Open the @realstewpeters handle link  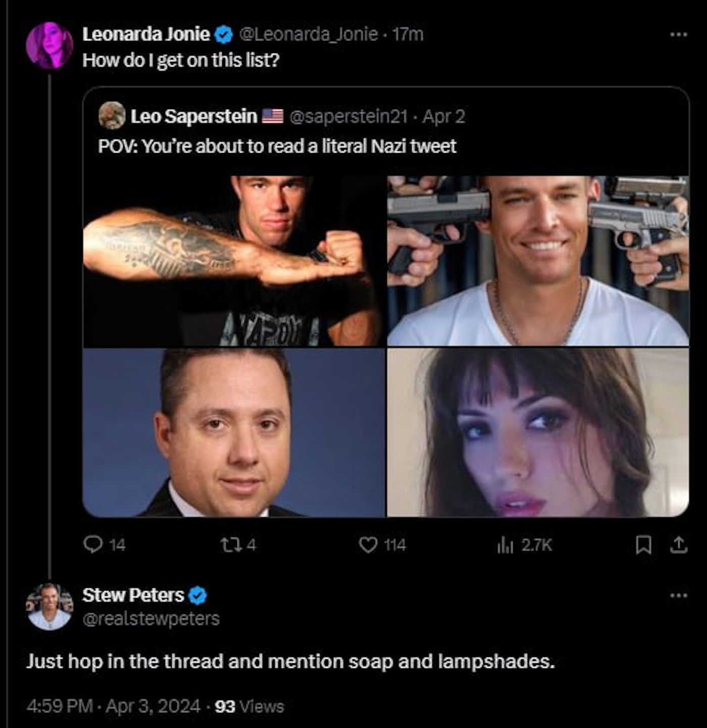tap(151, 618)
